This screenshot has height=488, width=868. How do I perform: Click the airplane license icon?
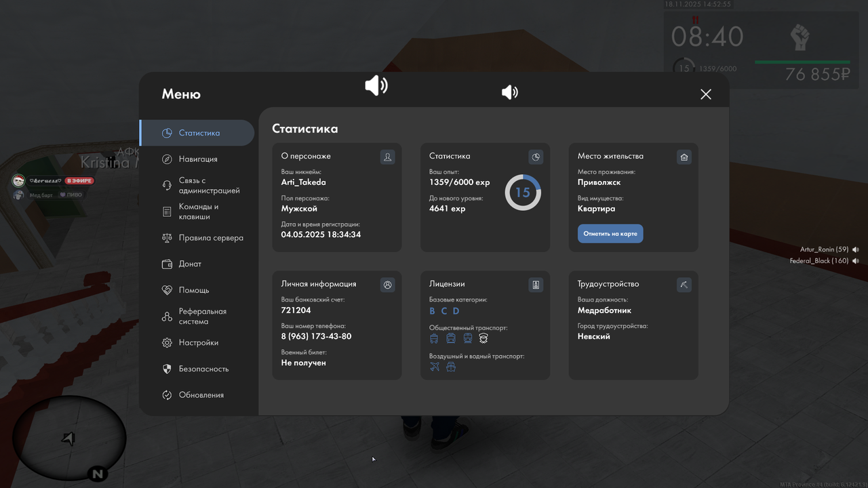pyautogui.click(x=435, y=367)
